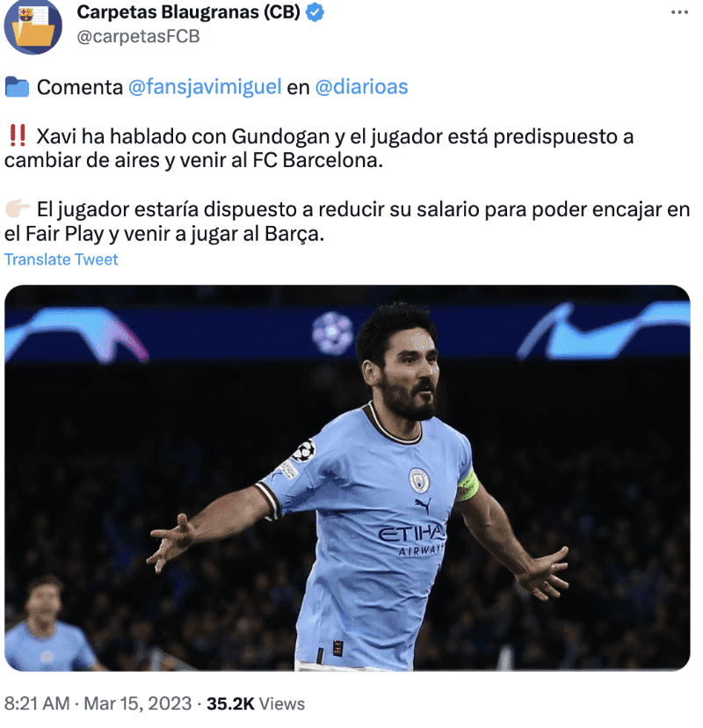The image size is (703, 728).
Task: Click the pointing hand emoji
Action: point(18,208)
